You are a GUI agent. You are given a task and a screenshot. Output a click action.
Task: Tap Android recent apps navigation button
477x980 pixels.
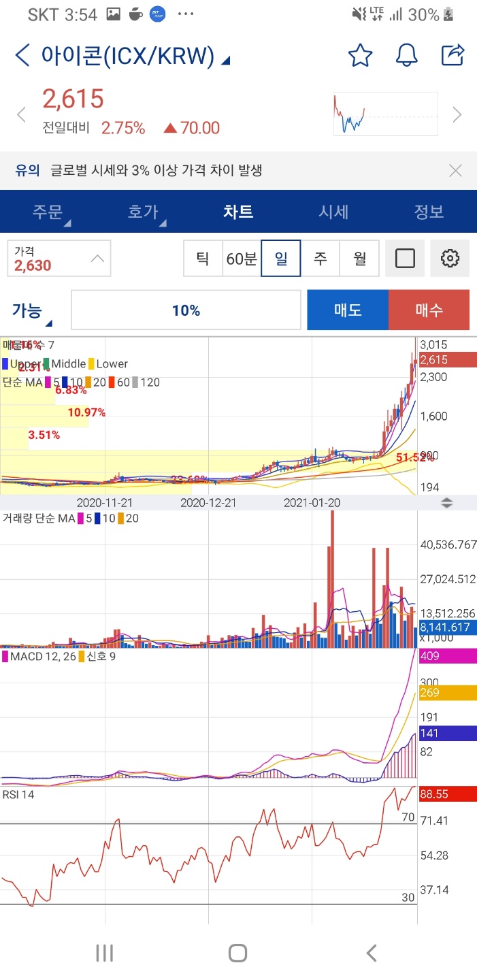[104, 953]
